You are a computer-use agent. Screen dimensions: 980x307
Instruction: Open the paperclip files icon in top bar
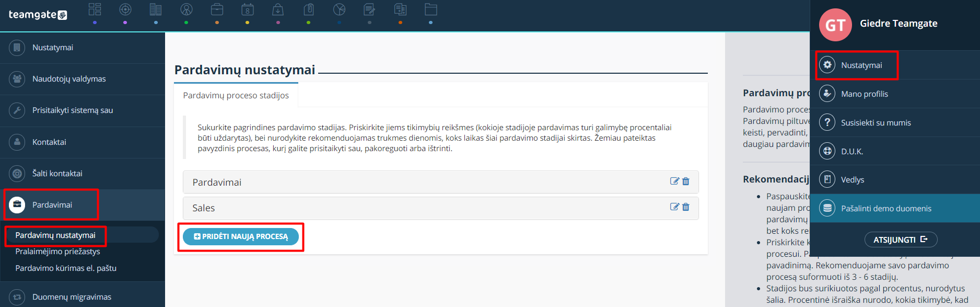pos(309,9)
